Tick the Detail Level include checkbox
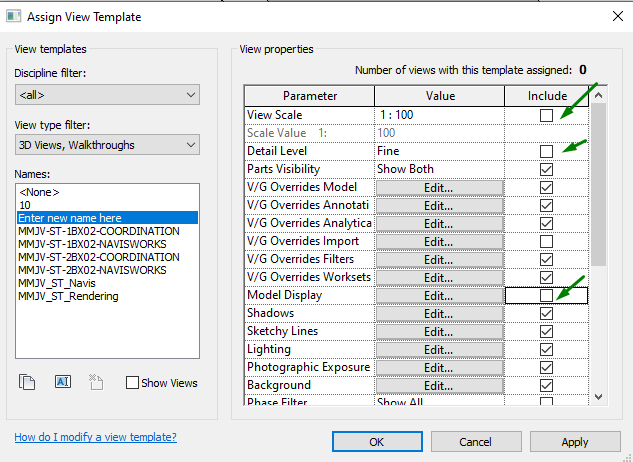 coord(546,151)
